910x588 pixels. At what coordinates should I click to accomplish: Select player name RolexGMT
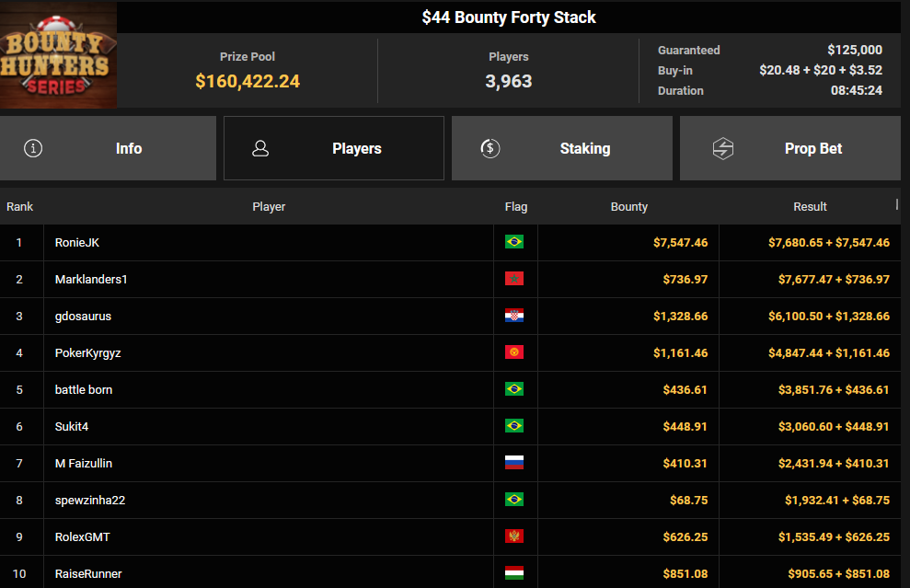pyautogui.click(x=83, y=536)
